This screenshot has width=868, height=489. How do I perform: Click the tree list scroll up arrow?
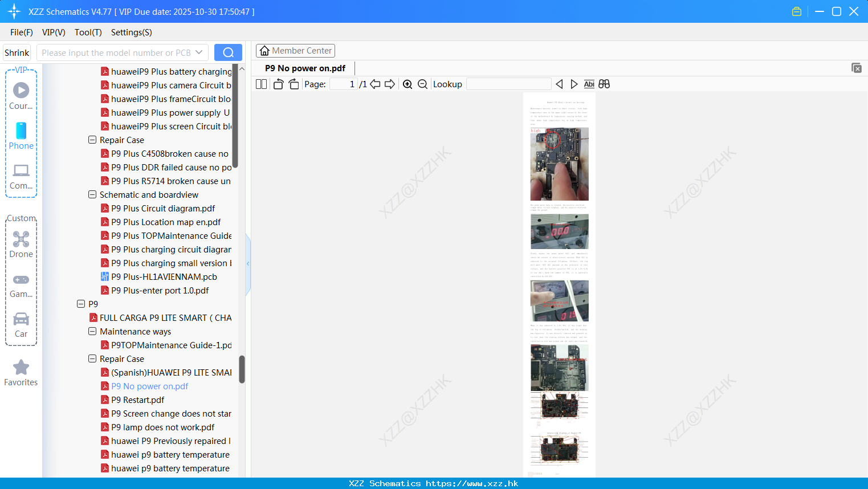(242, 69)
